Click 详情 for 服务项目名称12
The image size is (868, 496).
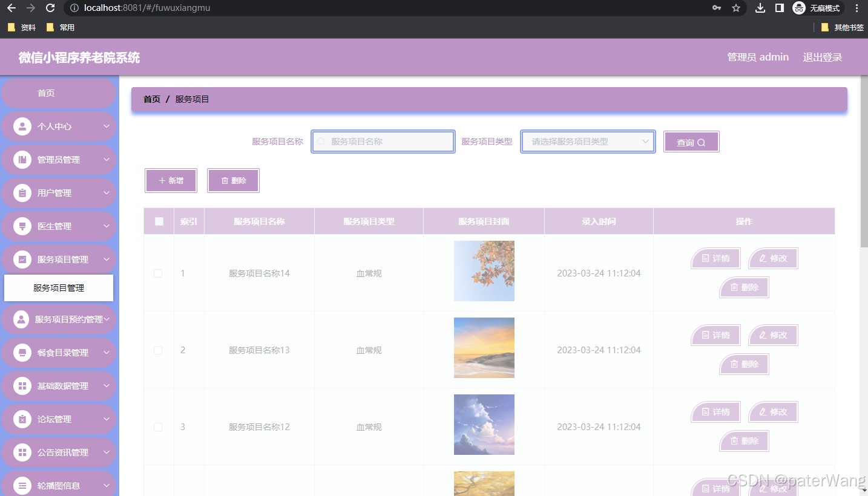[x=715, y=412]
